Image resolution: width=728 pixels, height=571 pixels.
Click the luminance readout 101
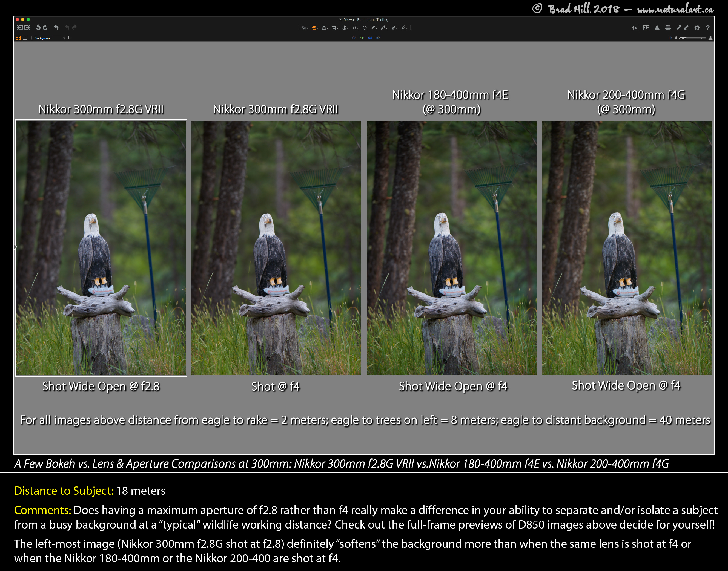(378, 38)
